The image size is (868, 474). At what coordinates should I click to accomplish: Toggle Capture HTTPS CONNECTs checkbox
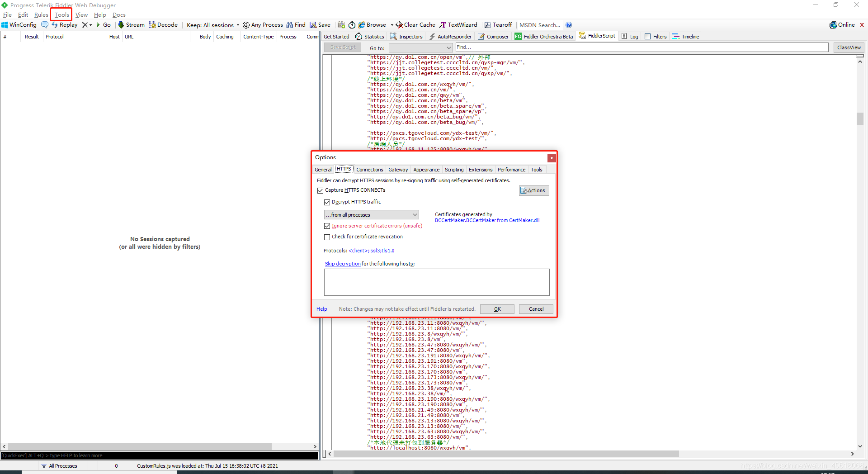pos(321,190)
